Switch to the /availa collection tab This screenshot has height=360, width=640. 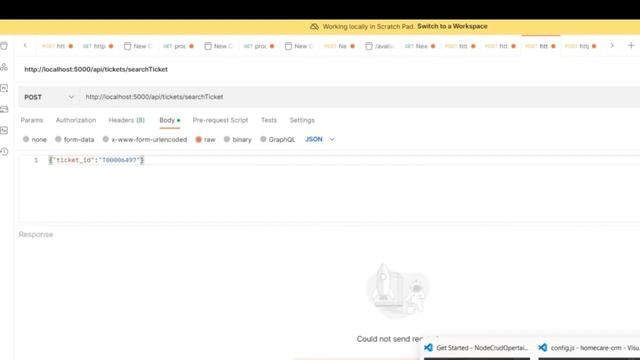380,46
